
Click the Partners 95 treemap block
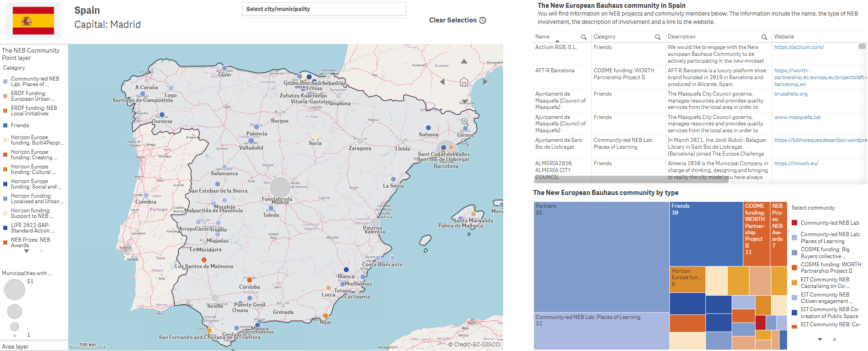pyautogui.click(x=601, y=256)
